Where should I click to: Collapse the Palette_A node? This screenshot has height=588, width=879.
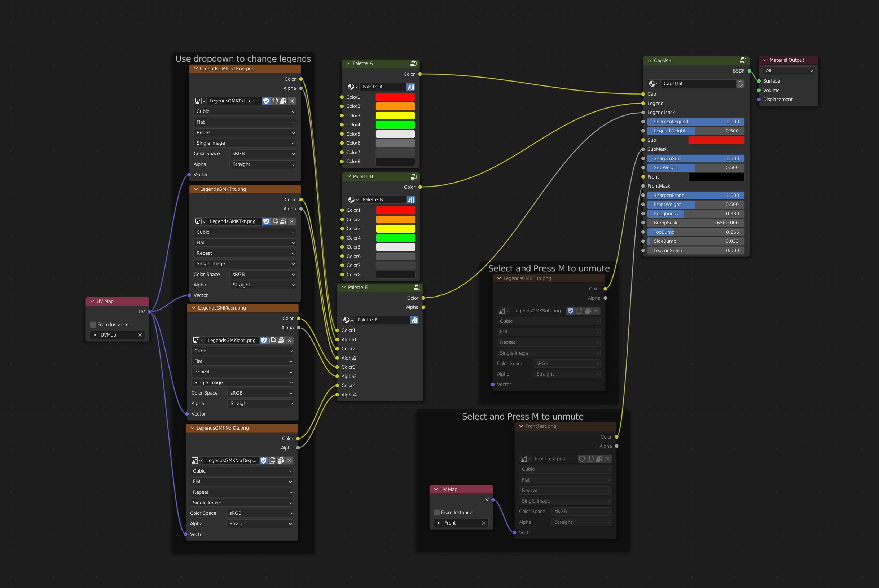[x=348, y=63]
